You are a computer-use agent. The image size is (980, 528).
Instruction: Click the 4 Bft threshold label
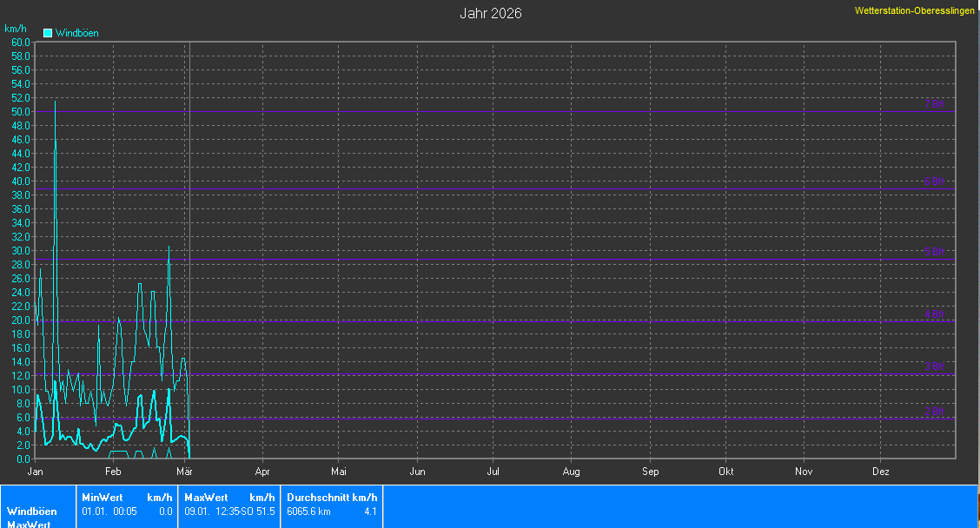tap(934, 314)
